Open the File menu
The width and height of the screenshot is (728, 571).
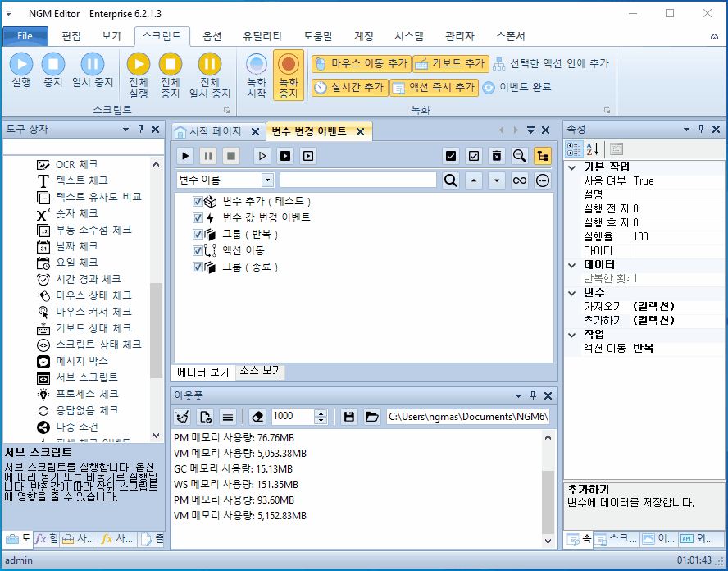[x=25, y=36]
